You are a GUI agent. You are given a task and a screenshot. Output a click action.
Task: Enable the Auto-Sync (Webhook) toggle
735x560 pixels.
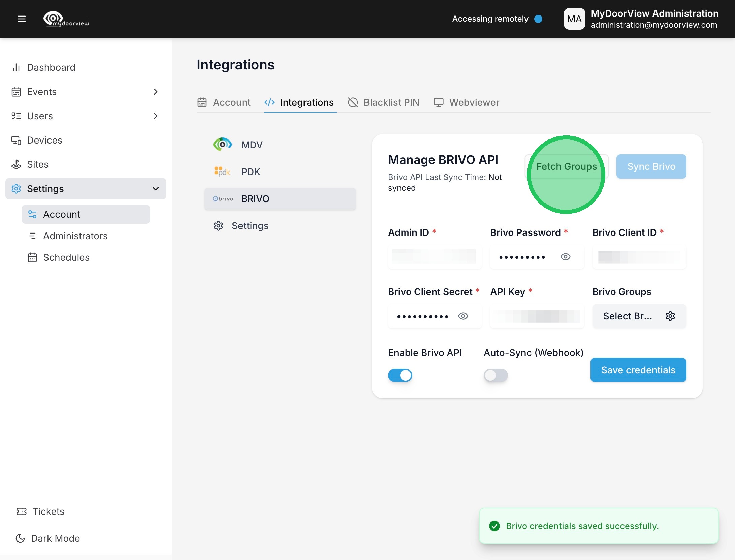coord(496,375)
